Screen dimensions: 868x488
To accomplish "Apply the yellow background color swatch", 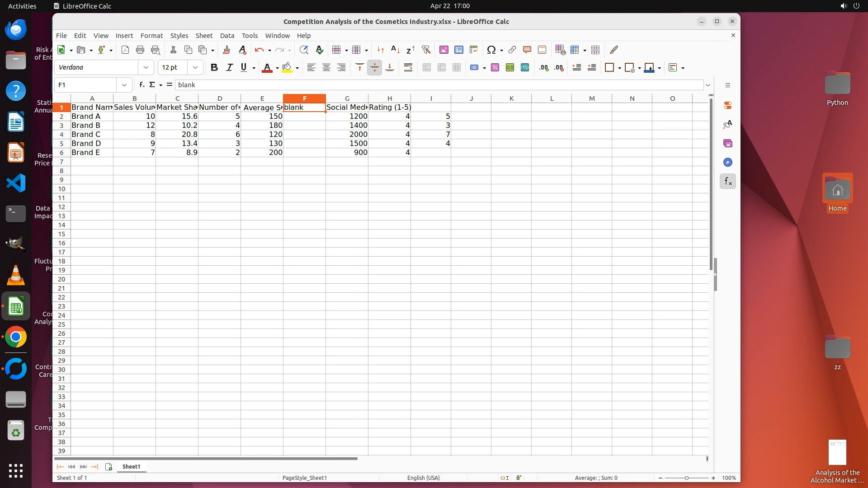I will [x=287, y=67].
